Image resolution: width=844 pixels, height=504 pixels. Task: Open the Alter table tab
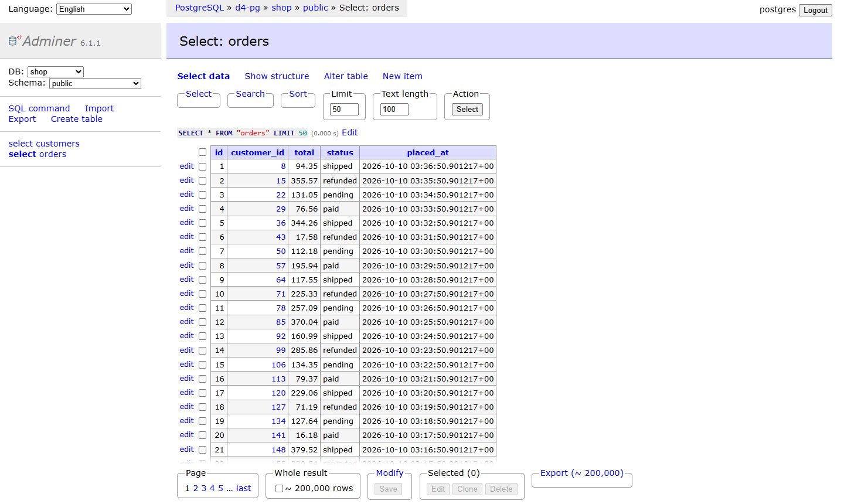point(346,76)
